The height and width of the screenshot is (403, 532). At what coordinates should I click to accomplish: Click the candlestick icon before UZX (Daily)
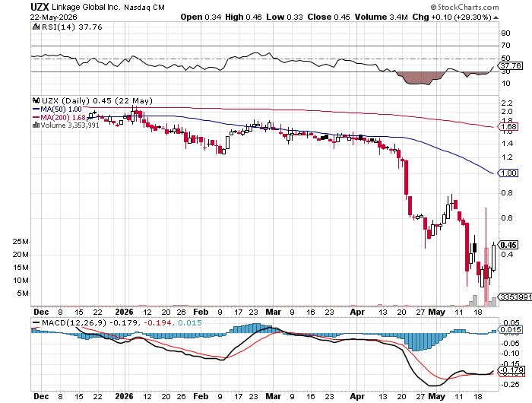[36, 100]
